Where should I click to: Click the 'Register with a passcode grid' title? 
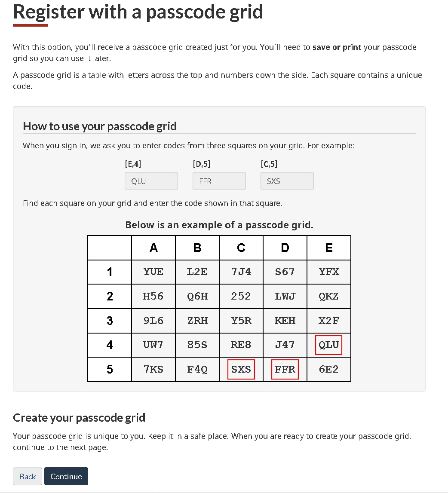point(138,12)
